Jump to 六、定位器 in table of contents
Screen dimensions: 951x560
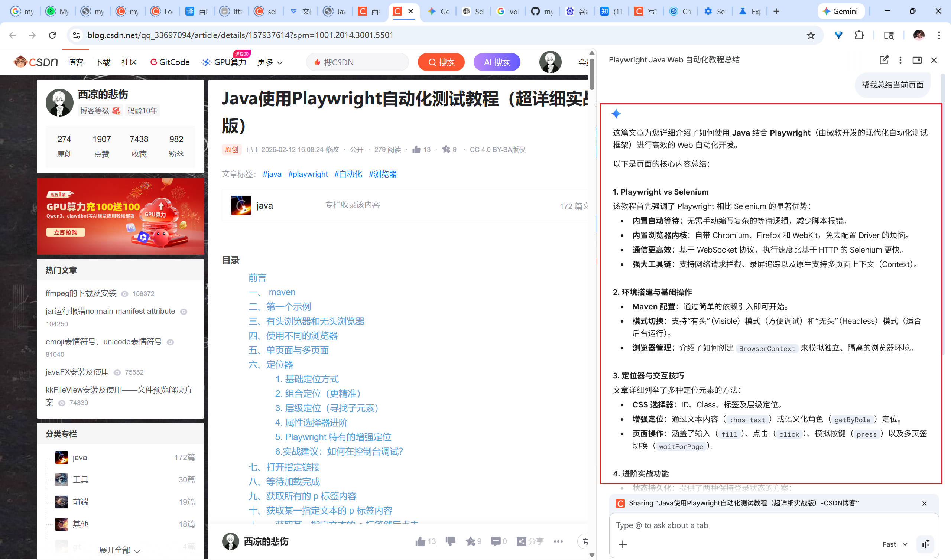tap(270, 365)
